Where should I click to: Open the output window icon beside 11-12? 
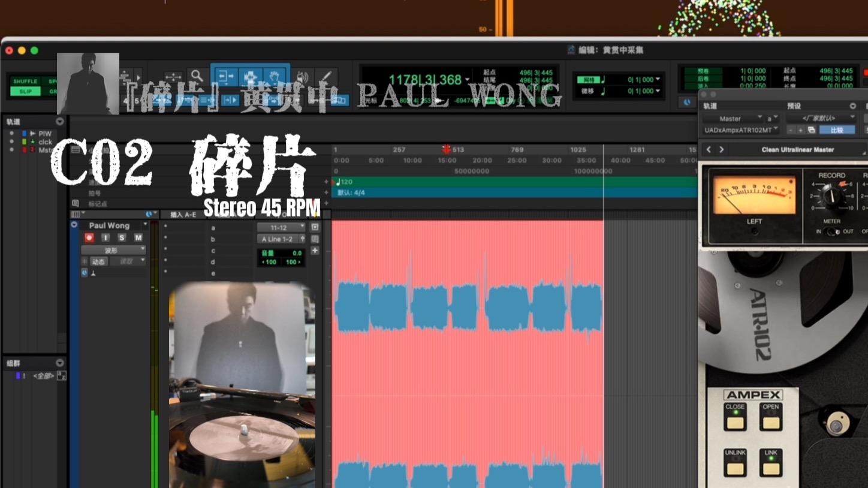(x=315, y=227)
